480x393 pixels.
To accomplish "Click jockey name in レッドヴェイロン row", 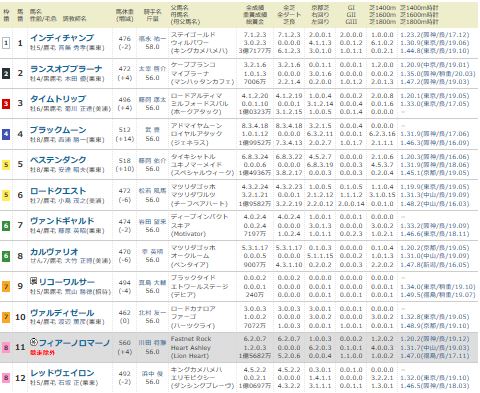I will click(152, 374).
